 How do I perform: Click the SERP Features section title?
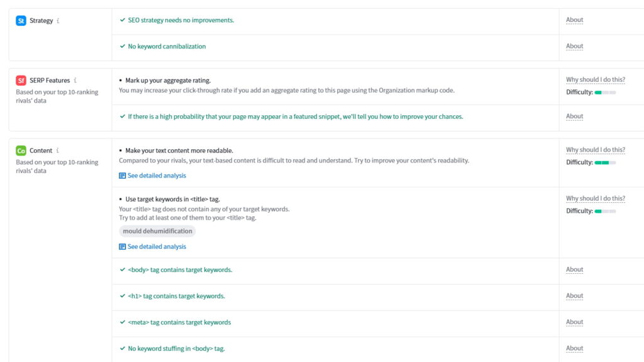click(50, 80)
